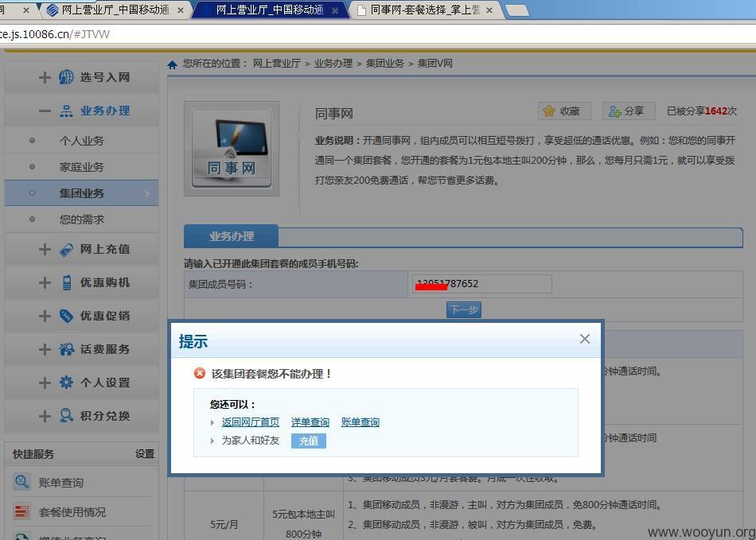Image resolution: width=756 pixels, height=540 pixels.
Task: Expand the 话费服务 plus sign
Action: (45, 349)
